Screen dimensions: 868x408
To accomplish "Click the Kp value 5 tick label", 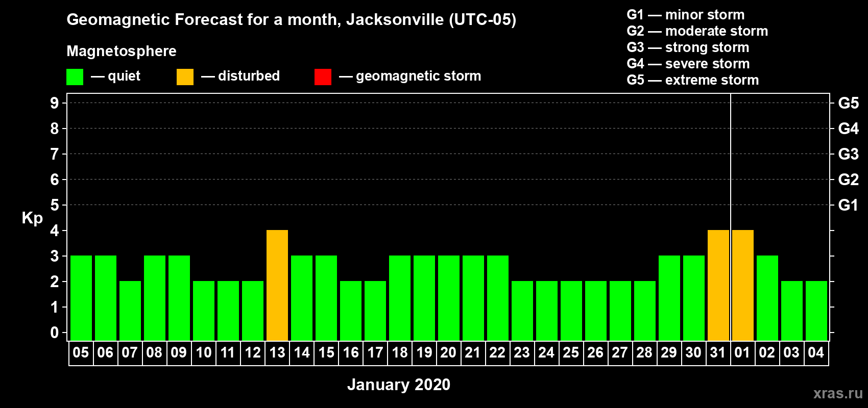I will 55,205.
